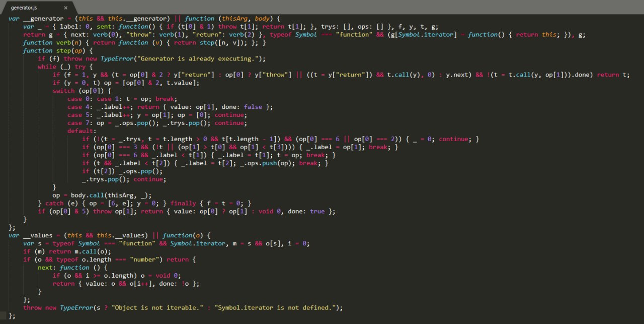Click the "done: true" property
644x324 pixels.
coord(306,212)
